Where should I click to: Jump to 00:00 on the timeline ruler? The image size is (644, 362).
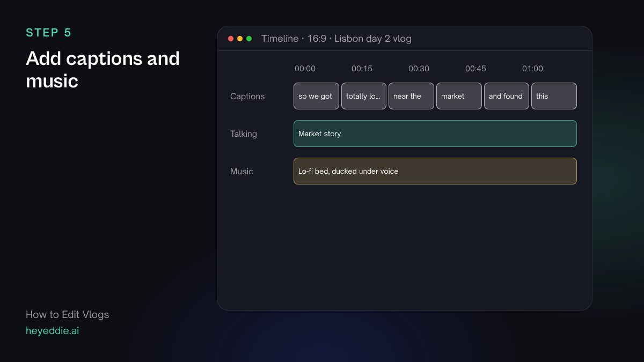click(x=305, y=69)
